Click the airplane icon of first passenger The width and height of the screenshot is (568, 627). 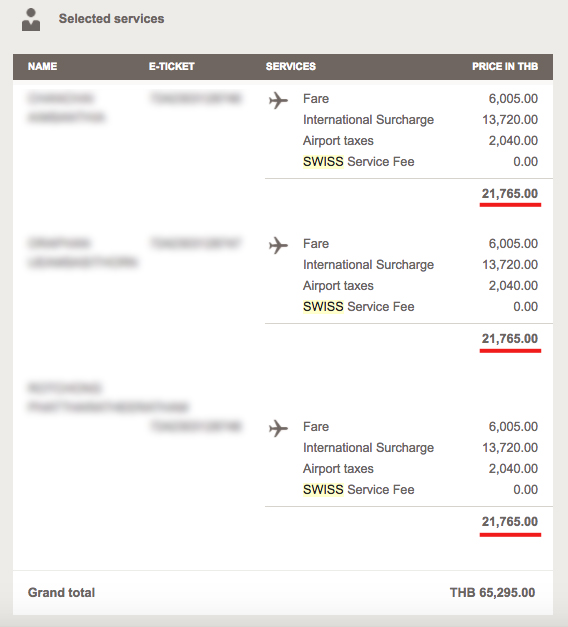click(278, 100)
